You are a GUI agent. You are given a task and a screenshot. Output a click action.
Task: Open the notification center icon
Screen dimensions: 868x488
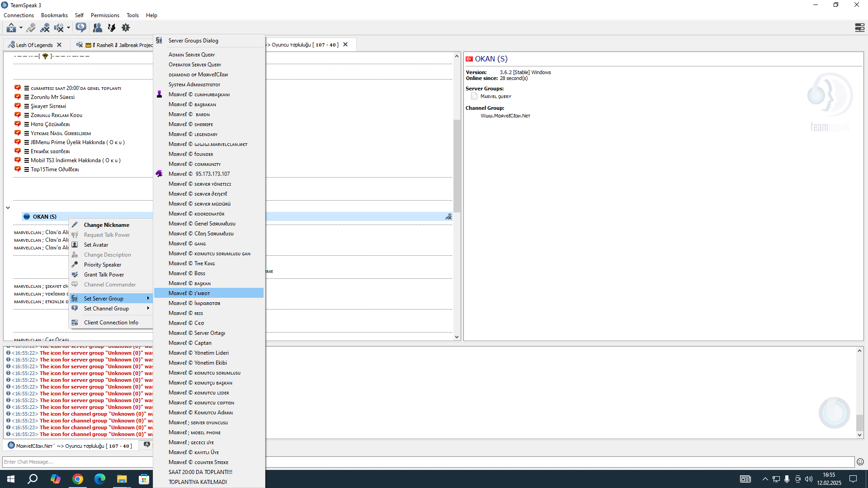pos(853,479)
